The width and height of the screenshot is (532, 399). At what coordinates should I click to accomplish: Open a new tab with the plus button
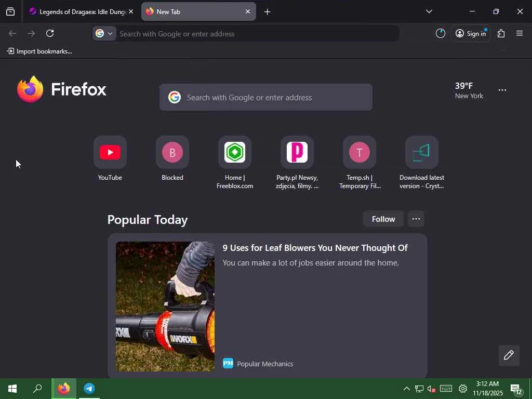pos(268,12)
